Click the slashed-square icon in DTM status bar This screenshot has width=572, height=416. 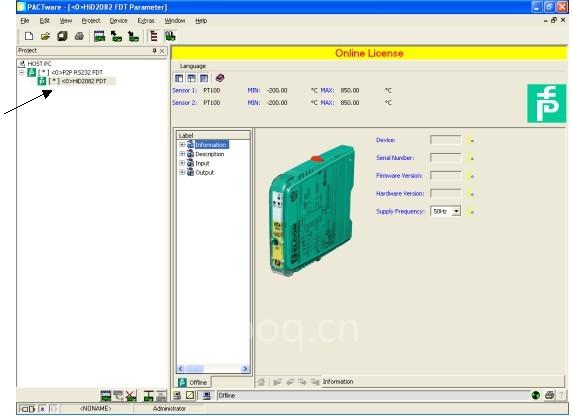point(190,396)
